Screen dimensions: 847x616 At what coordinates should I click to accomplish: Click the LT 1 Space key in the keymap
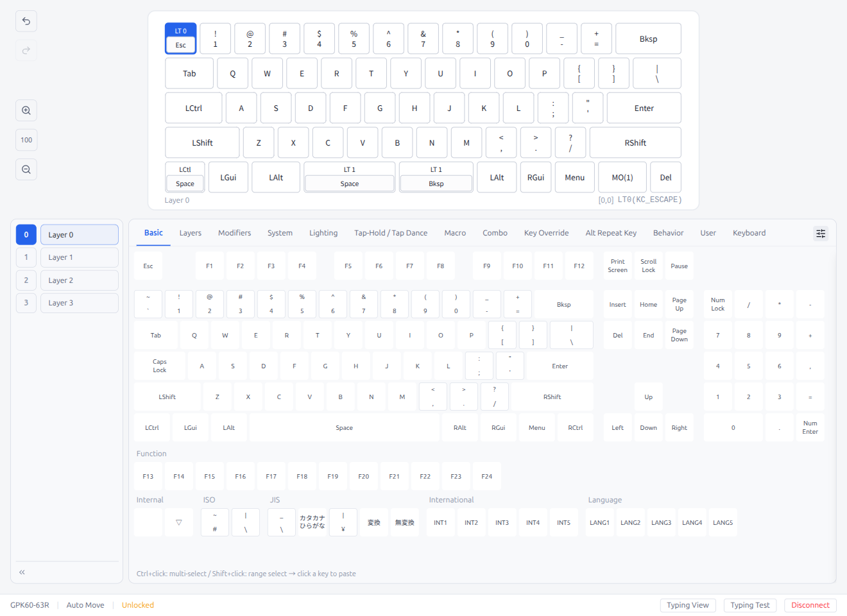349,177
